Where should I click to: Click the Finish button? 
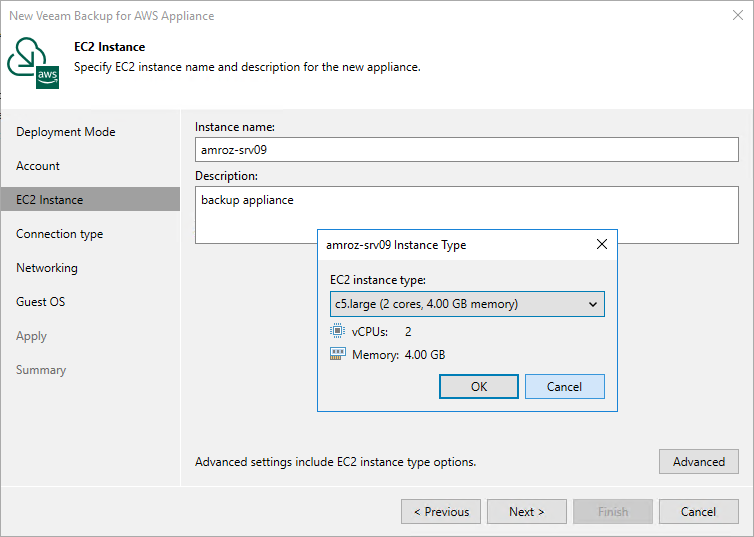(613, 512)
